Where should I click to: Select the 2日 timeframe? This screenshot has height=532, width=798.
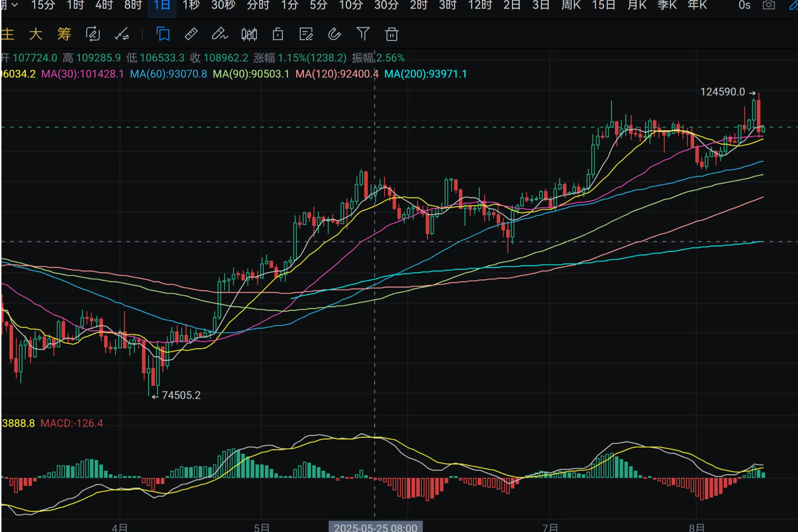click(512, 5)
